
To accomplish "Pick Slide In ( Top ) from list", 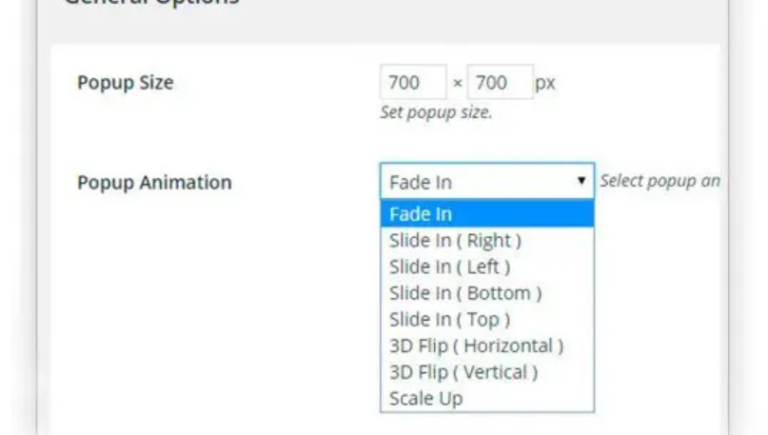I will (x=449, y=319).
